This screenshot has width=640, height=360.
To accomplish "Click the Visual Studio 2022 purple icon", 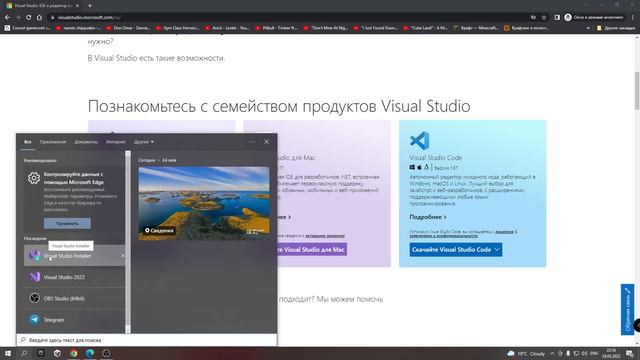I will [35, 277].
